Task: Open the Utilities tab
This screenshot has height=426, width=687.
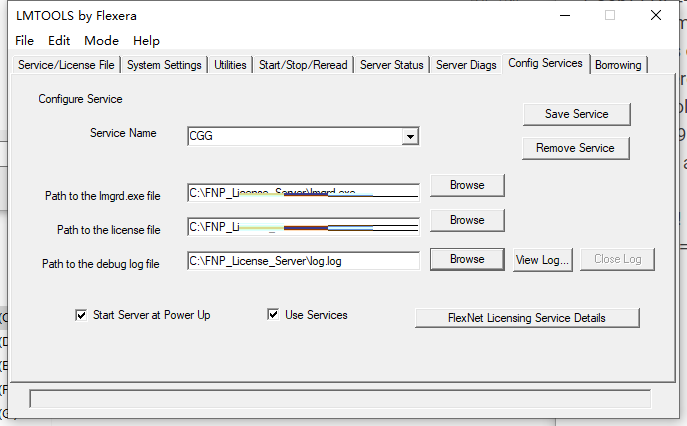Action: click(x=230, y=65)
